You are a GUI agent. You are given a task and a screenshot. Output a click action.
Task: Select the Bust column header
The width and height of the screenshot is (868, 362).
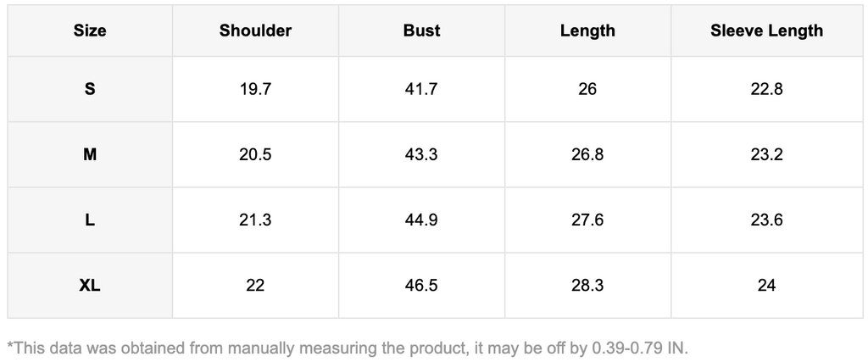pos(421,31)
